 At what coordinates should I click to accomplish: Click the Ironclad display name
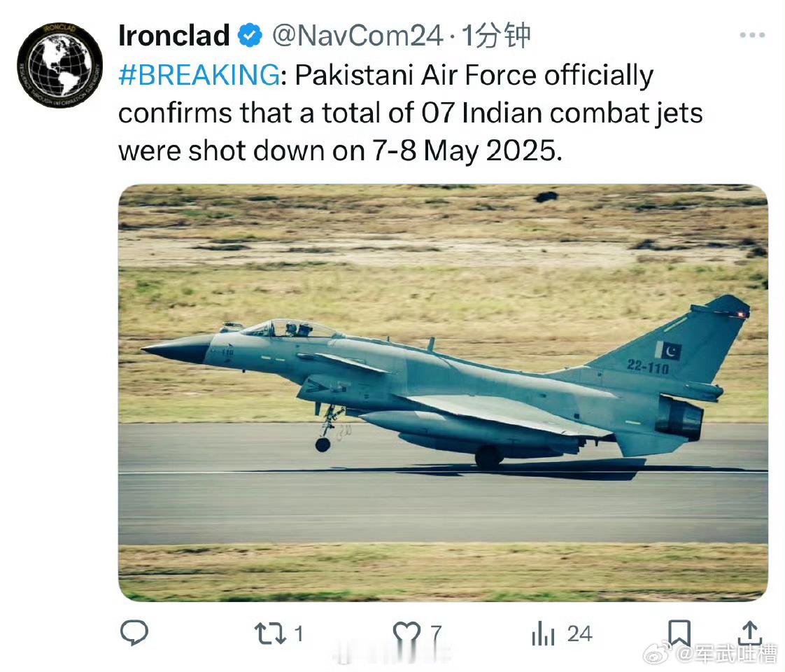(x=174, y=36)
